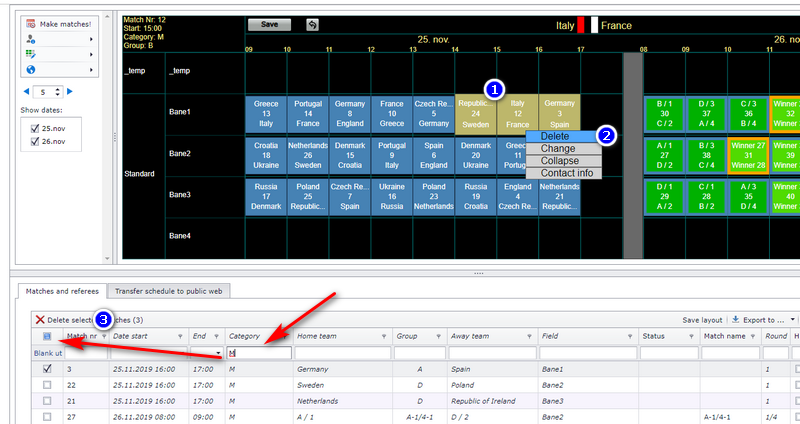Choose Change from the context menu
Image resolution: width=800 pixels, height=424 pixels.
coord(563,148)
